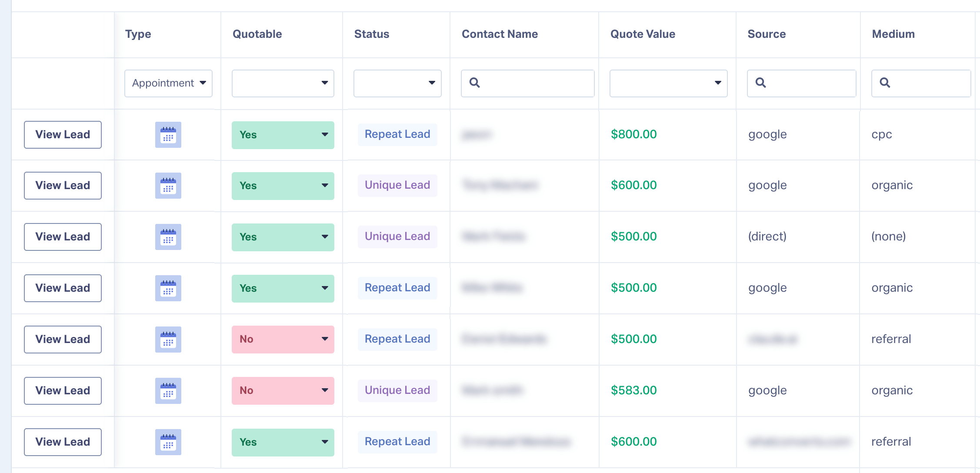980x473 pixels.
Task: Click the search icon in the Source filter
Action: coord(760,83)
